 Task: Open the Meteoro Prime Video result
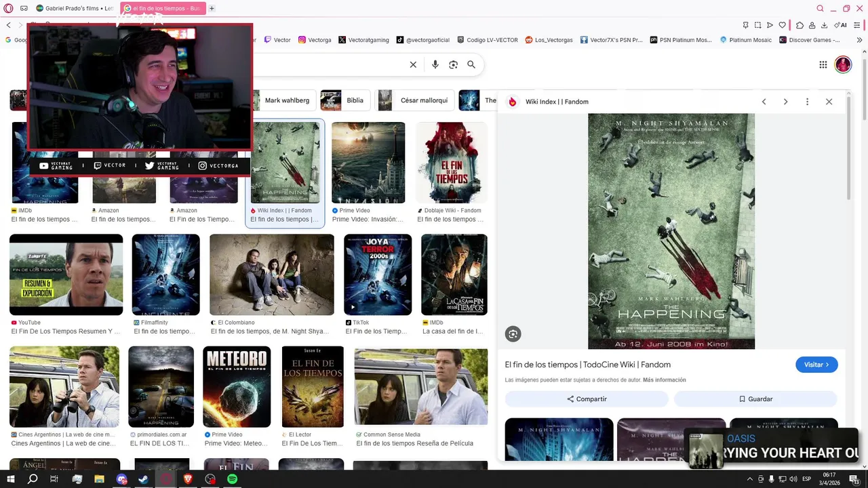pos(237,386)
